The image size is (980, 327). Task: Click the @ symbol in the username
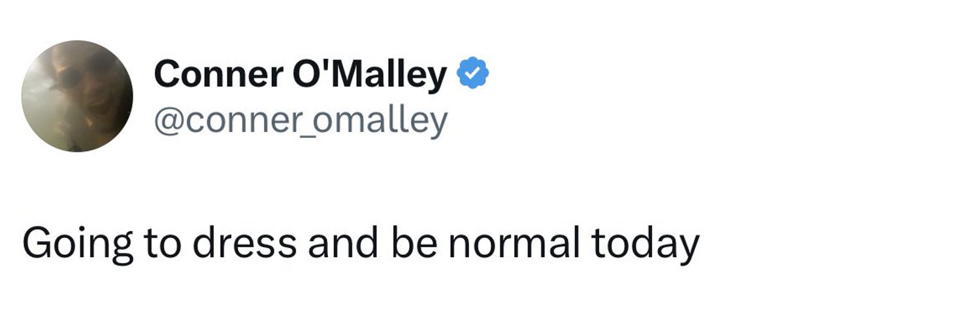(x=169, y=122)
